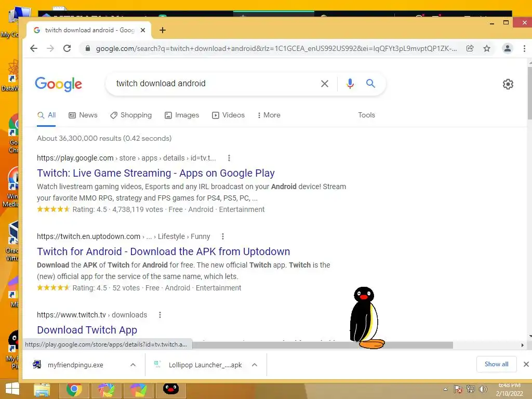The height and width of the screenshot is (399, 532).
Task: Click the https://www.twitch.tv downloads breadcrumb
Action: (x=92, y=315)
